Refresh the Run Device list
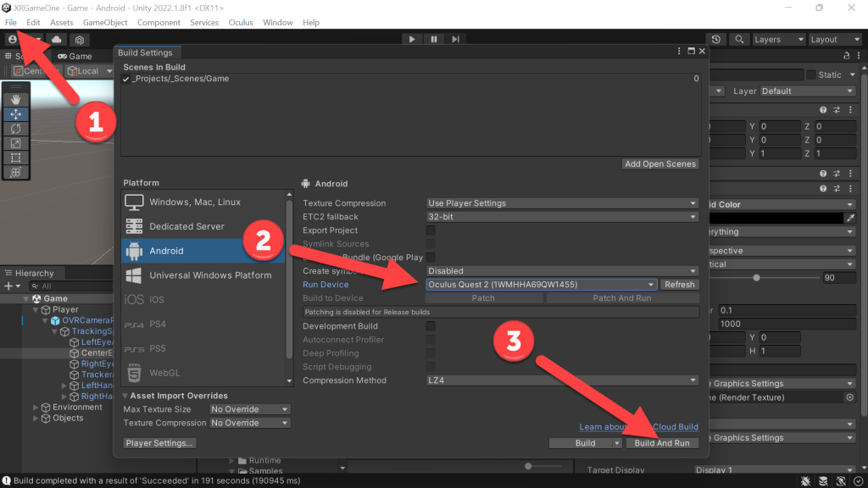Screen dimensions: 868x488 [679, 285]
